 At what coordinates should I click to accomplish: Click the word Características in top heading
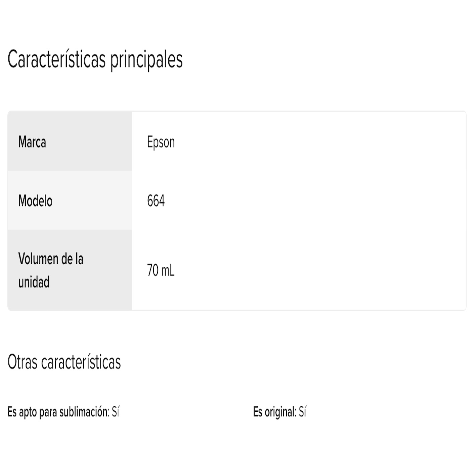click(x=57, y=59)
